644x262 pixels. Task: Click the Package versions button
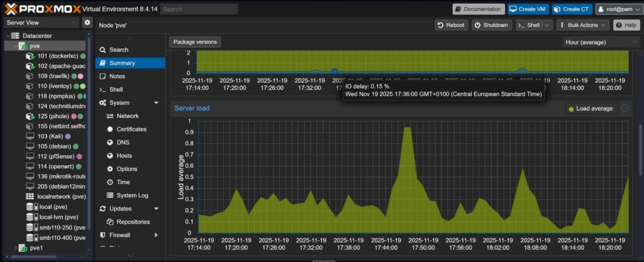[195, 42]
